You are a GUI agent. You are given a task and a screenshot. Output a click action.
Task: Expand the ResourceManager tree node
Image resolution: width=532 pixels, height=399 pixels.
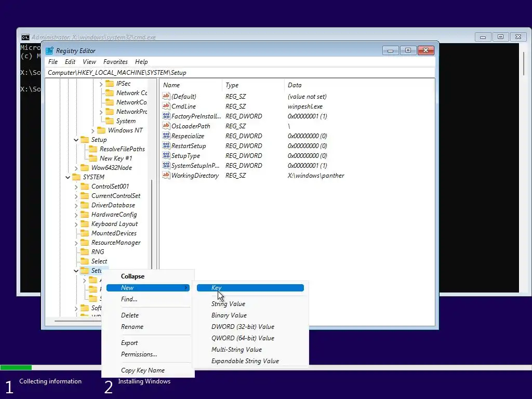(x=76, y=243)
